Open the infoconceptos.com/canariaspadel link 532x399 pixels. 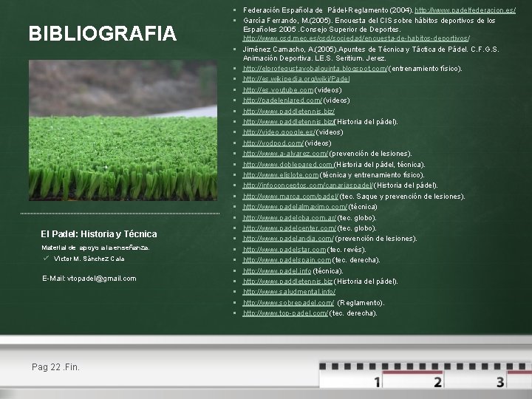[307, 185]
